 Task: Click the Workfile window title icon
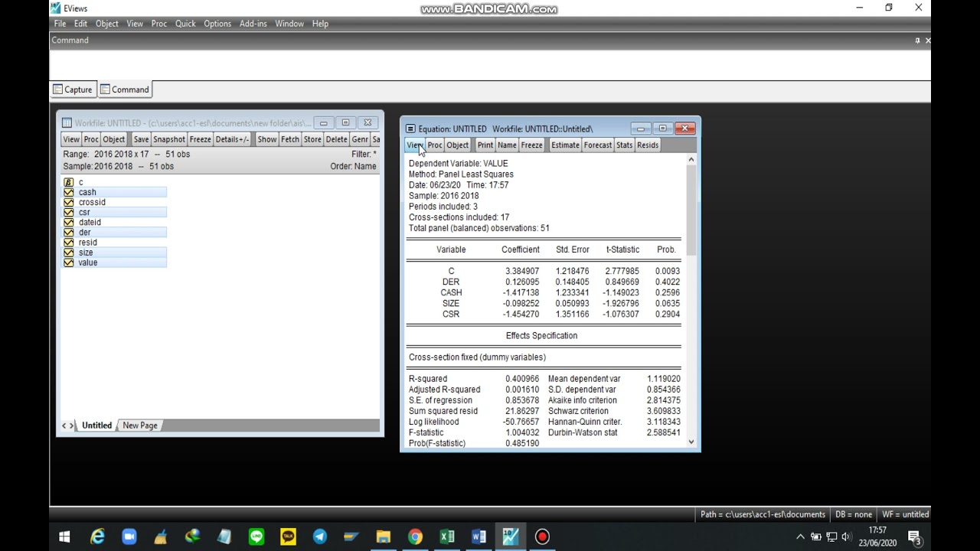[67, 122]
